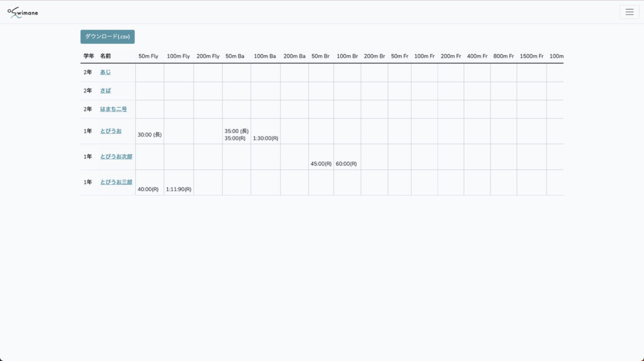This screenshot has height=361, width=644.
Task: Click the 100m Ba column header
Action: click(x=265, y=56)
